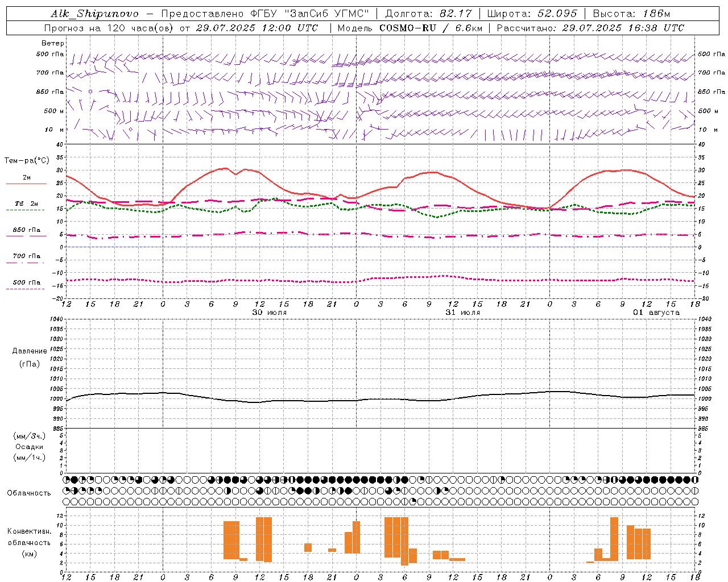Click the Долгота: 82.17 value
Viewport: 728px width, 582px height.
pos(428,14)
